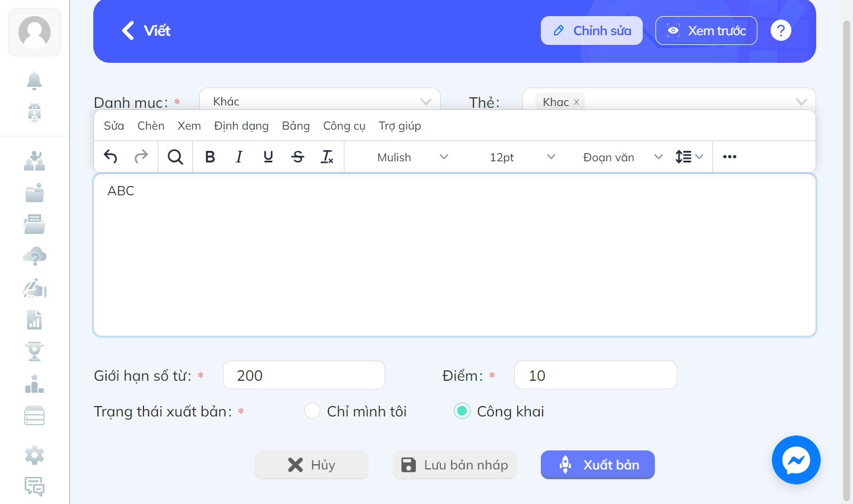The image size is (853, 504).
Task: Click the Chỉnh sửa button
Action: tap(592, 31)
